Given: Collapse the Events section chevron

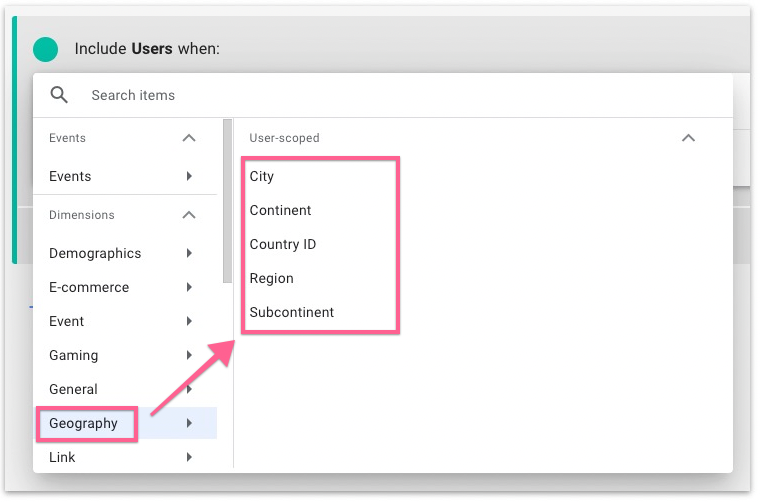Looking at the screenshot, I should click(x=189, y=138).
